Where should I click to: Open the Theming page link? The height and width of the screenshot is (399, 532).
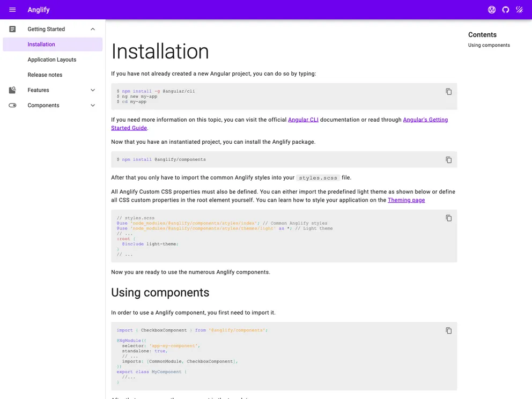tap(406, 200)
